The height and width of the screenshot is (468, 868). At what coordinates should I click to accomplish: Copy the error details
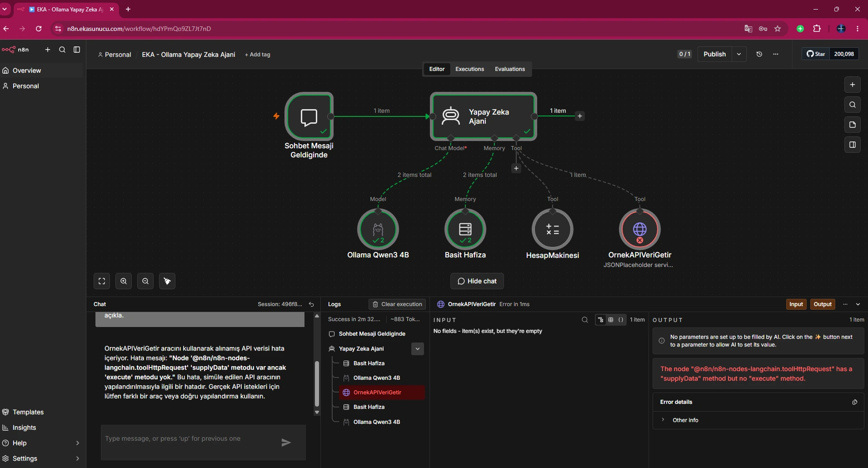click(x=855, y=402)
